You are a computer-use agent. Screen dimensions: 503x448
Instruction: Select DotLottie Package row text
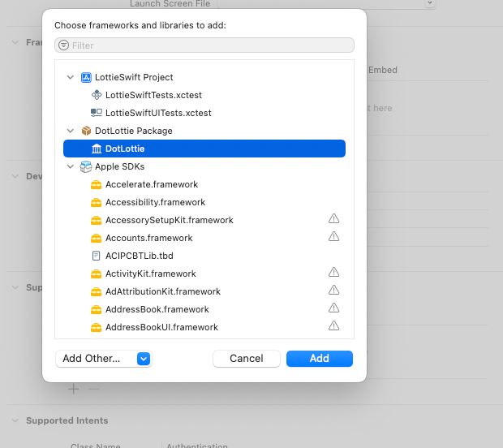[133, 131]
